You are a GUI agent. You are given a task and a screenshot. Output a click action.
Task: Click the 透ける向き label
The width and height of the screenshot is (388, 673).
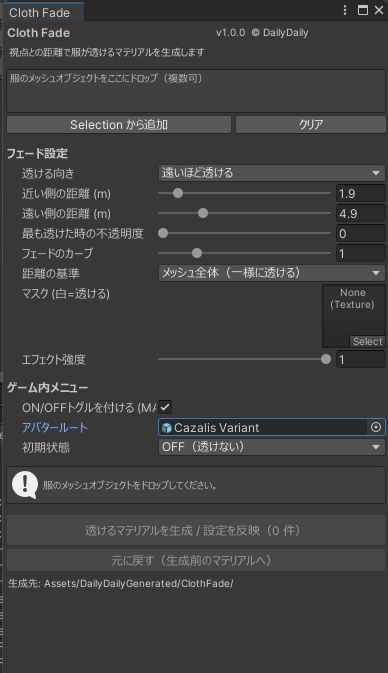coord(48,173)
